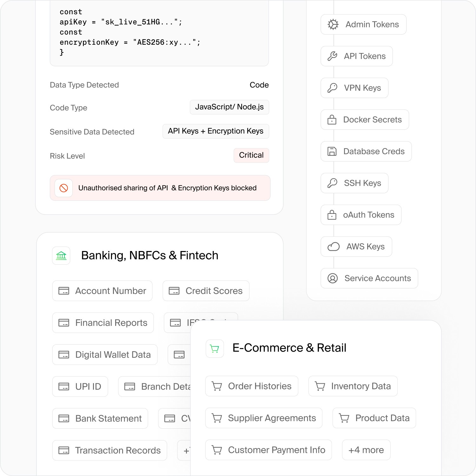The width and height of the screenshot is (476, 476).
Task: Click the user icon beside Service Accounts
Action: tap(333, 278)
